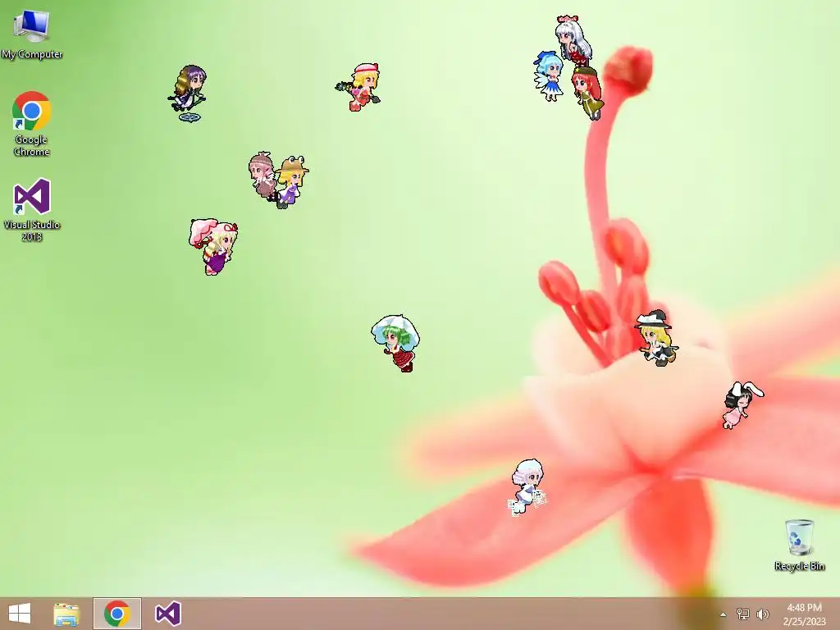Click the green-haired mascot holding a parasol

(x=396, y=343)
